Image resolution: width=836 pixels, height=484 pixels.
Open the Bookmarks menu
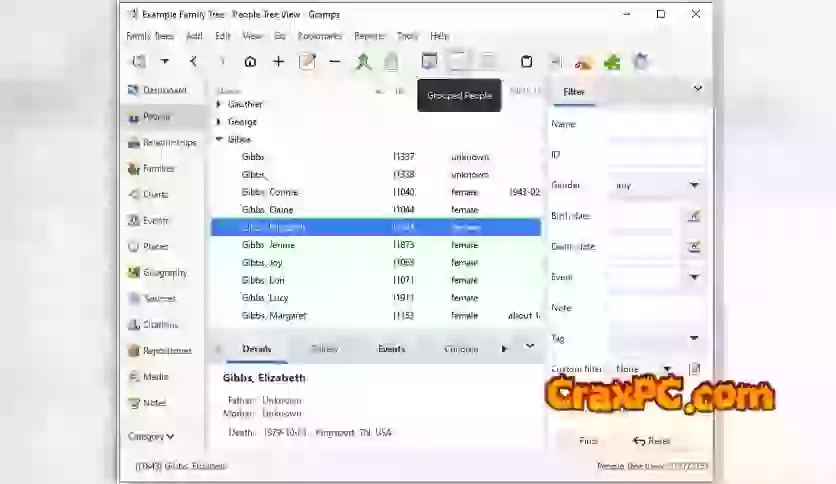tap(319, 36)
